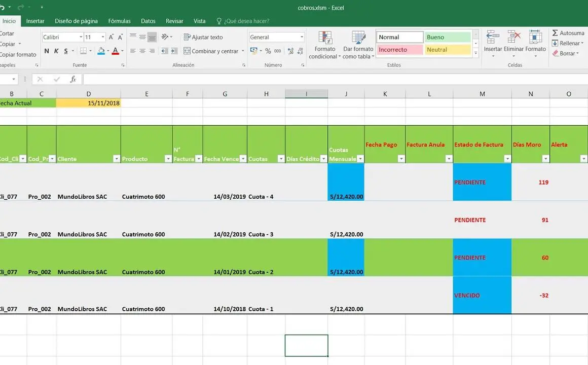Open the Fórmulas ribbon tab
588x365 pixels.
tap(119, 21)
